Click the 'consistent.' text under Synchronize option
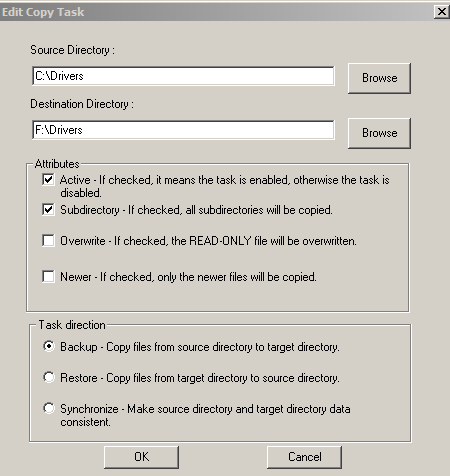The image size is (450, 476). point(85,422)
